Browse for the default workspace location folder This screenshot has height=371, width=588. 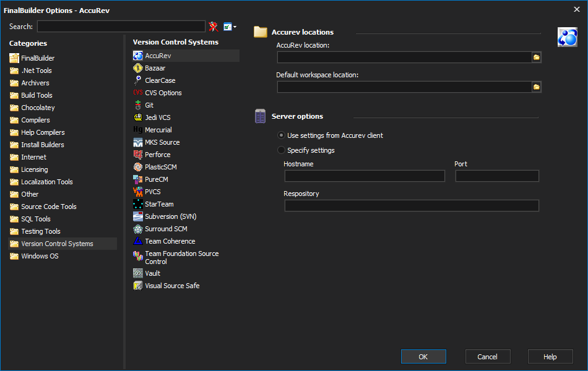tap(537, 87)
